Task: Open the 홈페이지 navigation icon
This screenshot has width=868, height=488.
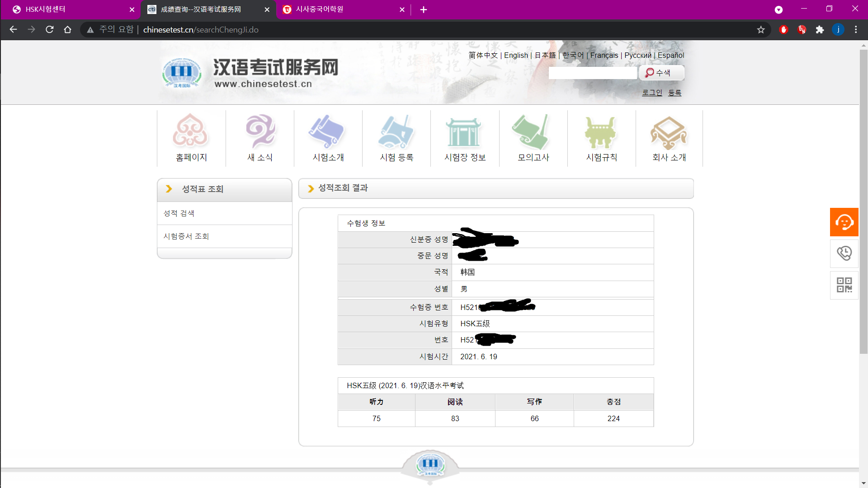Action: click(191, 131)
